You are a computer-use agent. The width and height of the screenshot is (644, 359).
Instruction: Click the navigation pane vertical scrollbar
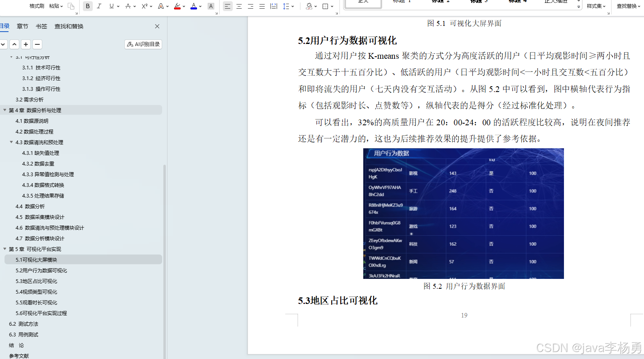coord(165,262)
